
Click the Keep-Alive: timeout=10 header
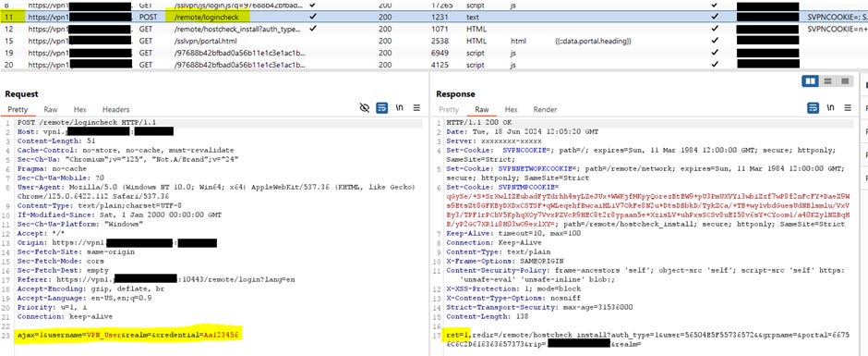[513, 233]
